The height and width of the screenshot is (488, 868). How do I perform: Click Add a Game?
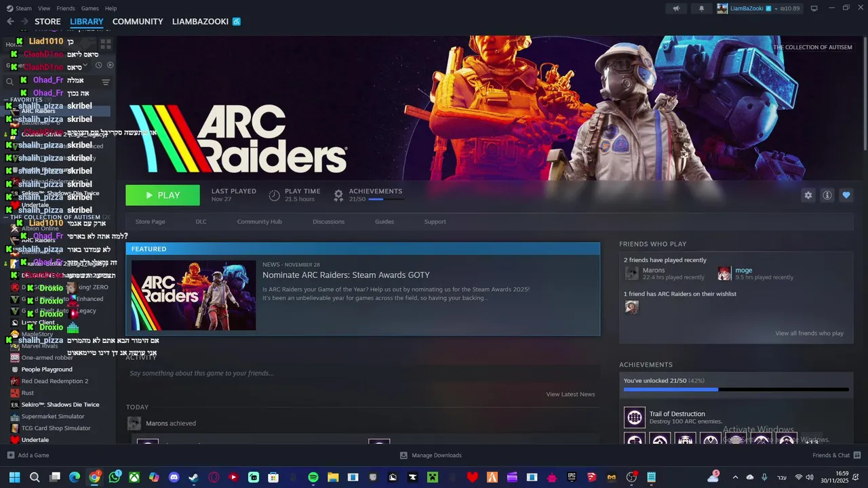coord(28,455)
